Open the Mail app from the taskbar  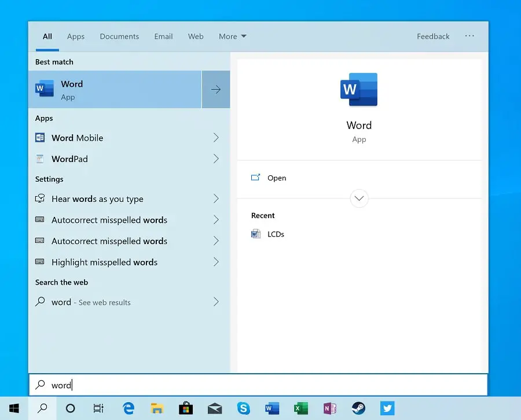click(215, 408)
